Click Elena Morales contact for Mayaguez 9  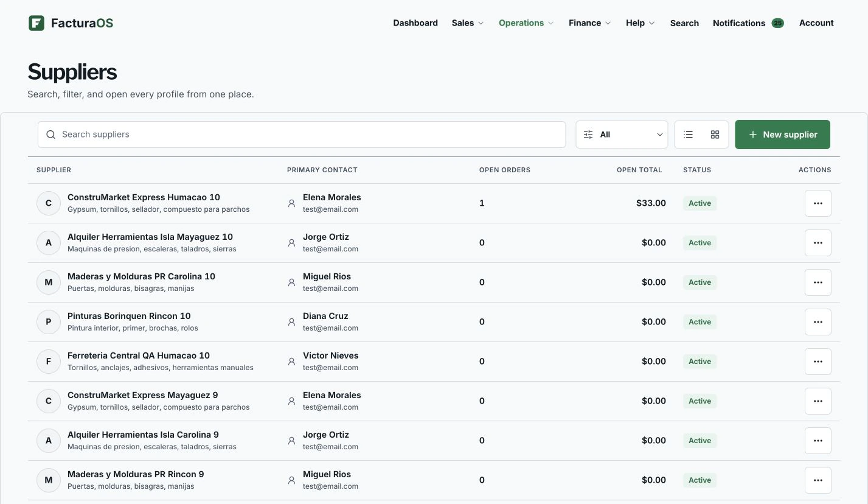[x=332, y=395]
